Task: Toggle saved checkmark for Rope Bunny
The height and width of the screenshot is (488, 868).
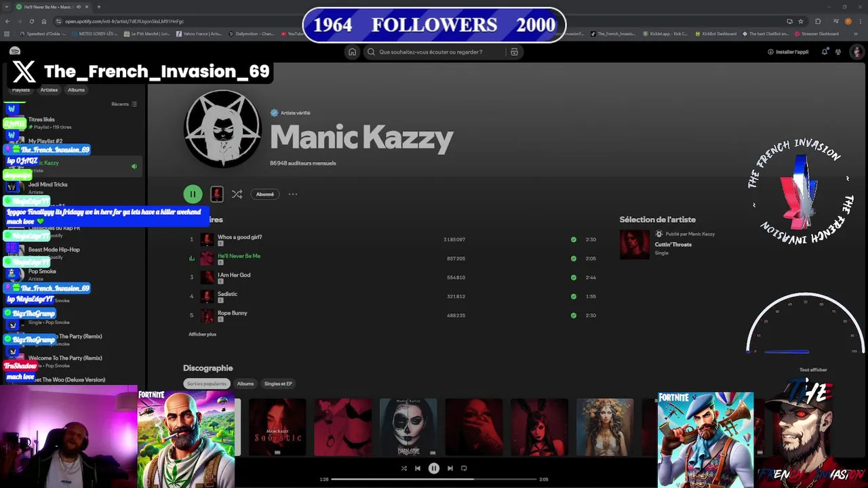Action: (x=574, y=315)
